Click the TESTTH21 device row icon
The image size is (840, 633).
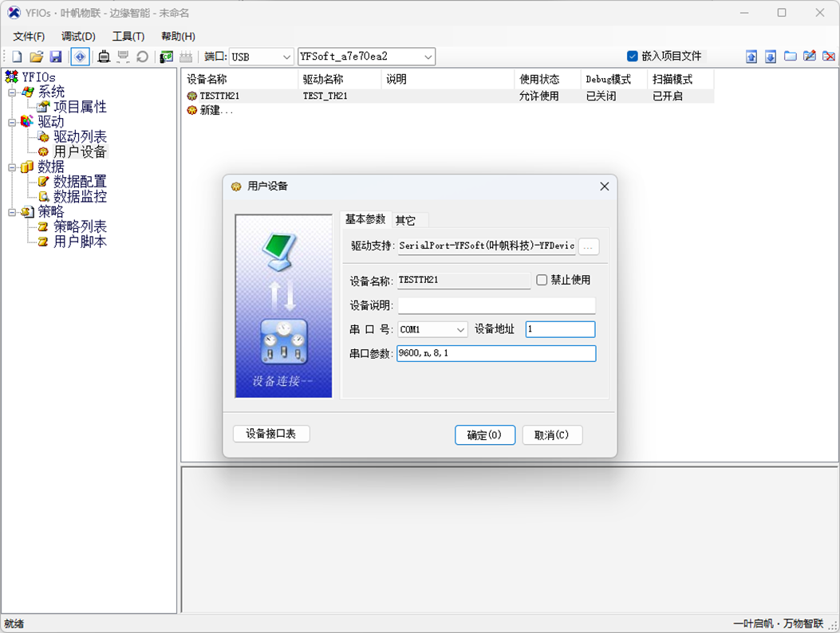click(x=191, y=96)
